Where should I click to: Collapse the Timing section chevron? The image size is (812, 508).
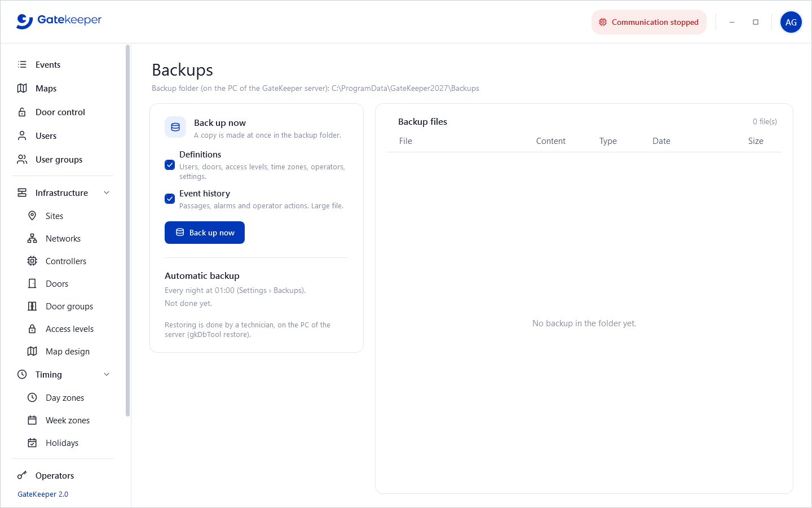[107, 374]
